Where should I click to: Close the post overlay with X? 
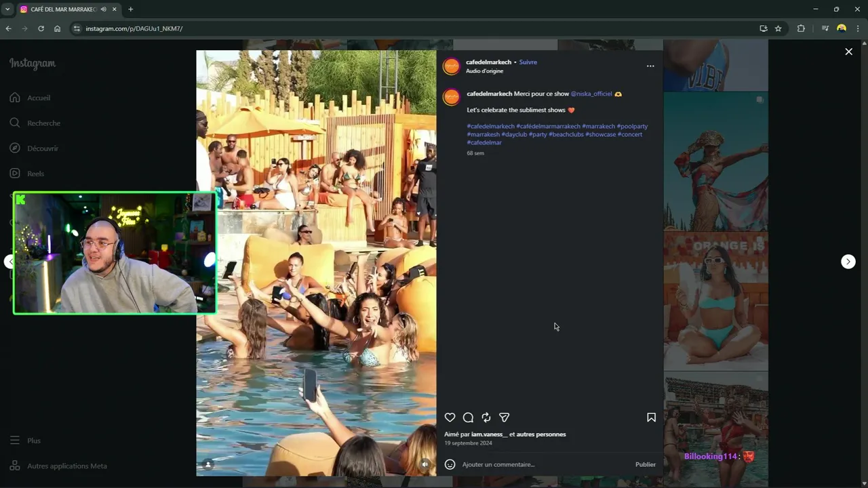[848, 52]
